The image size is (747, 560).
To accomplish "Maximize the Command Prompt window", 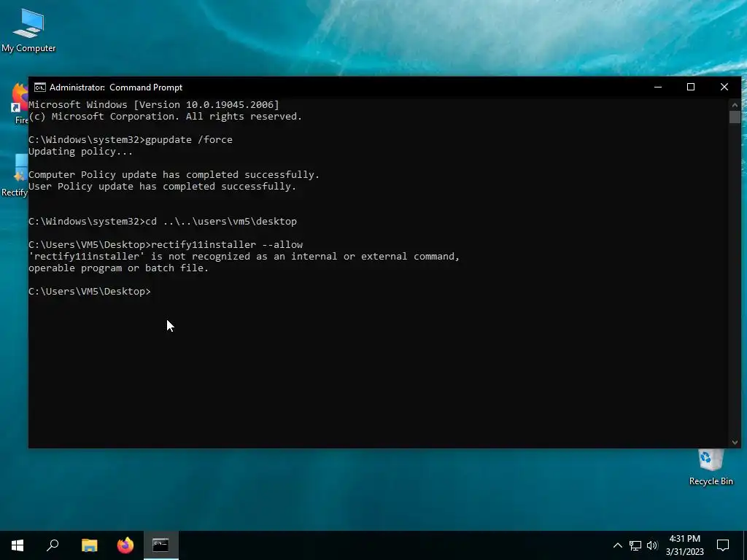I will coord(691,87).
